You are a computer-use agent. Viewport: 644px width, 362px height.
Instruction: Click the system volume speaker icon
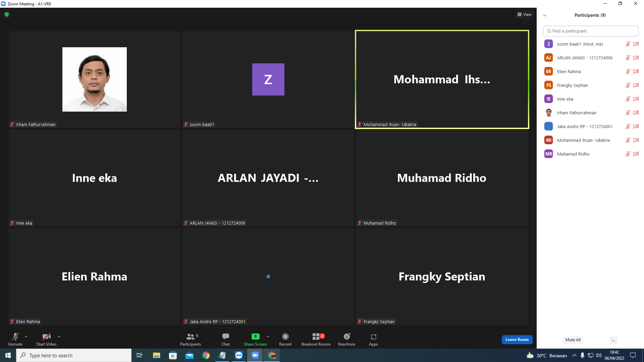[599, 355]
